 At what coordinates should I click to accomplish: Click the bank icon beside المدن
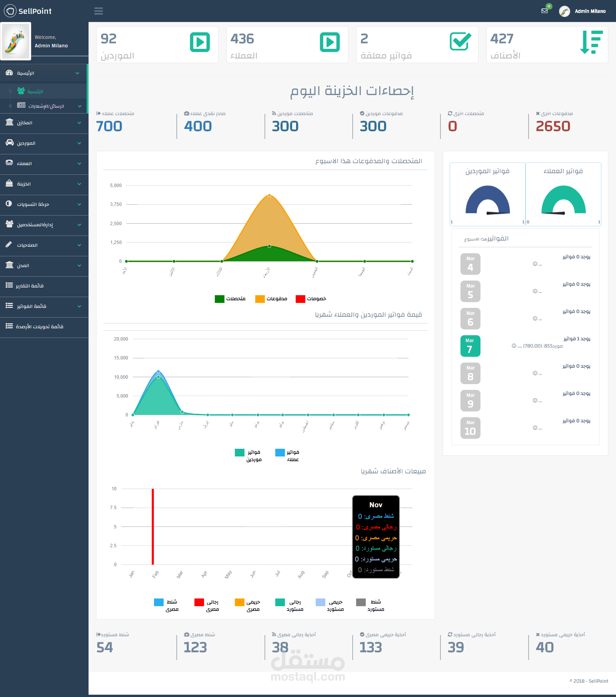coord(10,265)
